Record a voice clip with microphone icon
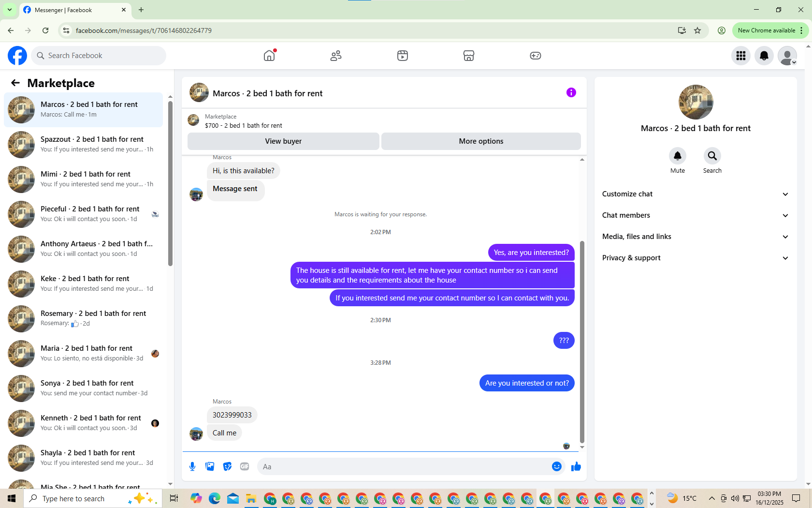The image size is (812, 508). pos(192,466)
